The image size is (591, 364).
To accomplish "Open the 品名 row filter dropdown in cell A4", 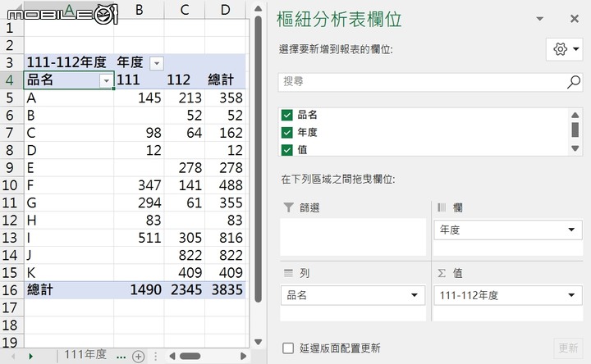I will pyautogui.click(x=106, y=80).
